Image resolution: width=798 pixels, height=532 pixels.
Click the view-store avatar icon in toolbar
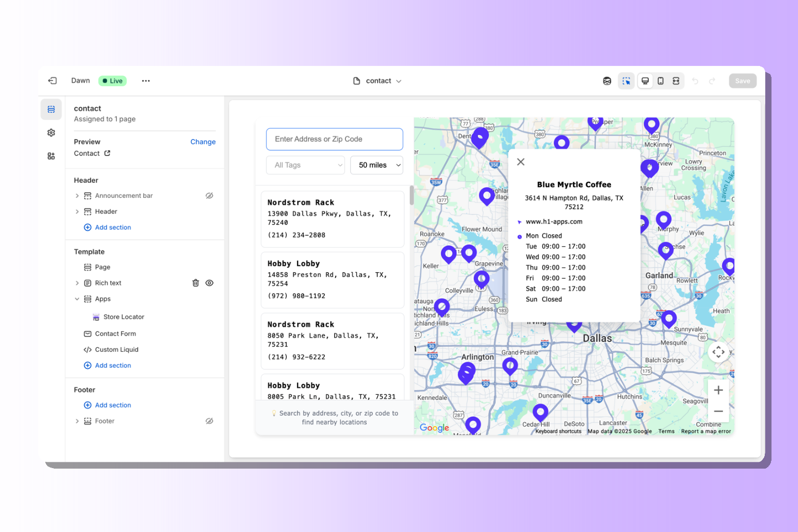point(607,81)
